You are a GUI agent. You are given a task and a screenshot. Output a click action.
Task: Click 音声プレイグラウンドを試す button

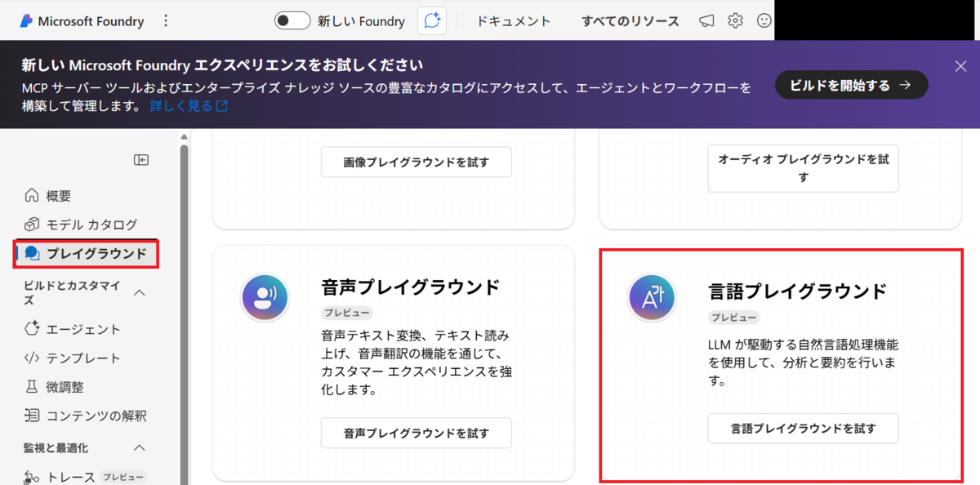tap(416, 433)
